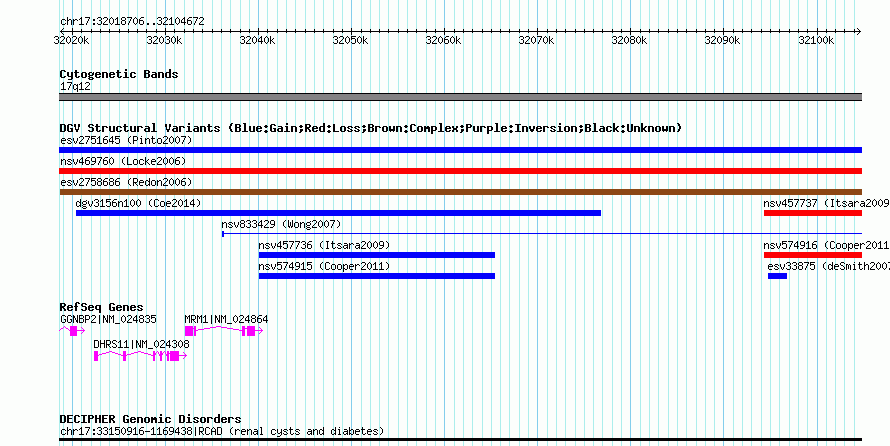Image resolution: width=890 pixels, height=446 pixels.
Task: Click the 32040k ruler tick label
Action: coord(258,40)
